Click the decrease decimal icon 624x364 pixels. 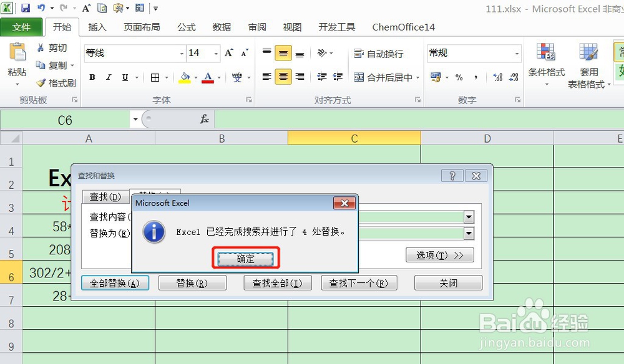point(514,77)
